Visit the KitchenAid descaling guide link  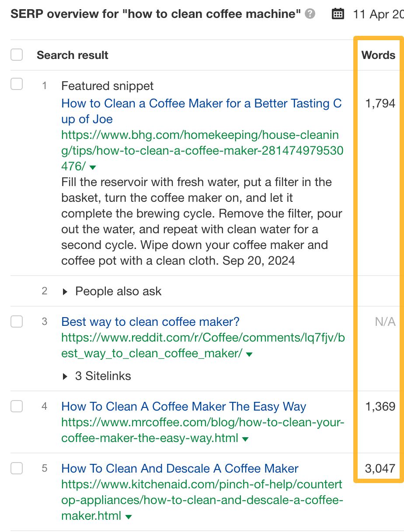pos(179,468)
